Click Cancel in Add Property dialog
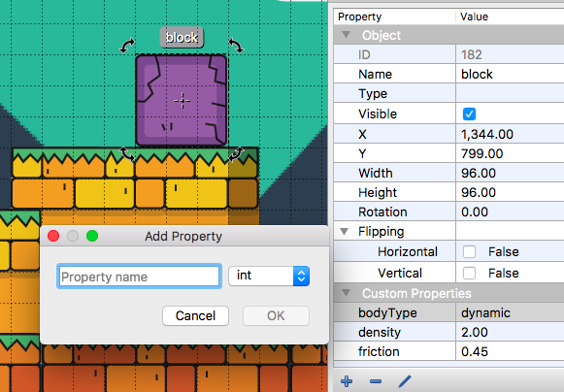 [195, 315]
